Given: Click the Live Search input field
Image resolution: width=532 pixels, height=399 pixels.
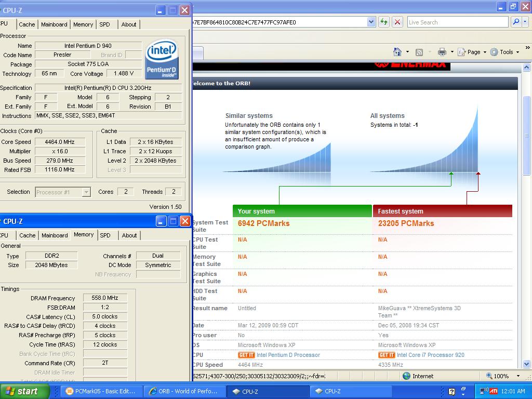Looking at the screenshot, I should [458, 22].
